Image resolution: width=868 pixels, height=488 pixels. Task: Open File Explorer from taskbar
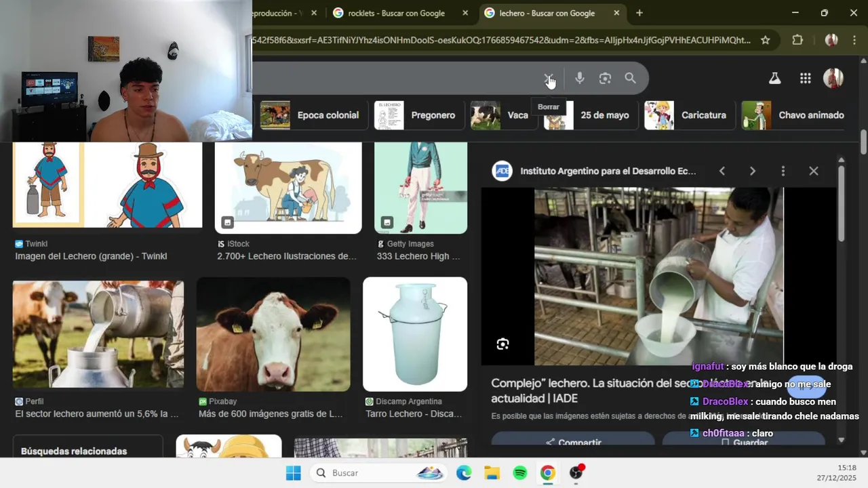[492, 473]
